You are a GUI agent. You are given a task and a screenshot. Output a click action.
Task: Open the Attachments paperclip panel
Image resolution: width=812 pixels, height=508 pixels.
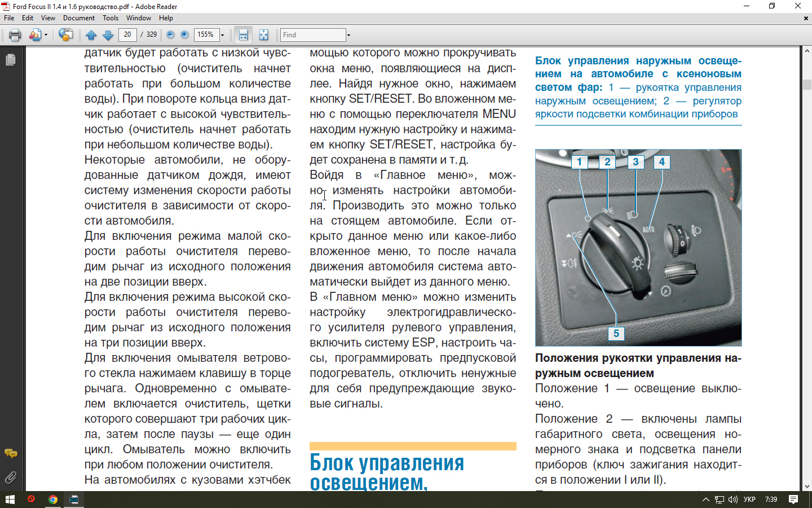11,478
